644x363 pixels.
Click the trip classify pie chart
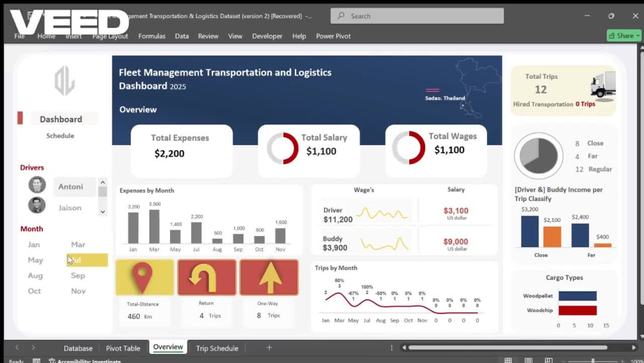pos(539,156)
